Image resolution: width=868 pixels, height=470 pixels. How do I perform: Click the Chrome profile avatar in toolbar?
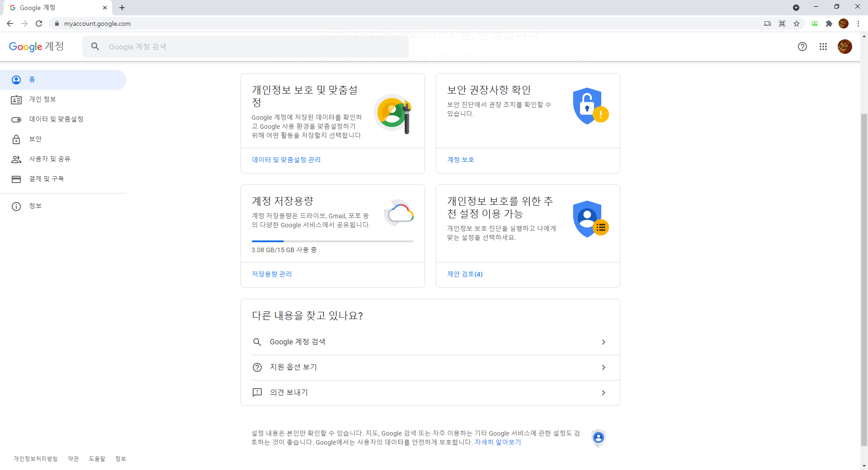click(844, 23)
